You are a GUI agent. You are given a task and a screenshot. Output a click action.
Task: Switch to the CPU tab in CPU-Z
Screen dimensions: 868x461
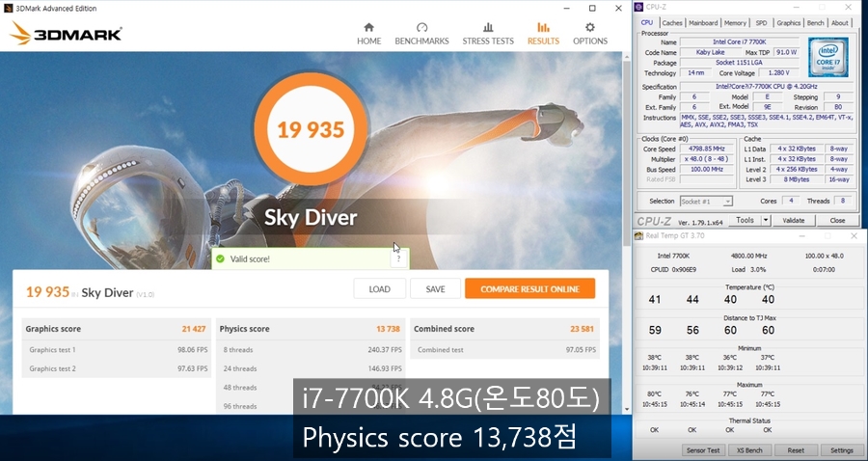[646, 23]
